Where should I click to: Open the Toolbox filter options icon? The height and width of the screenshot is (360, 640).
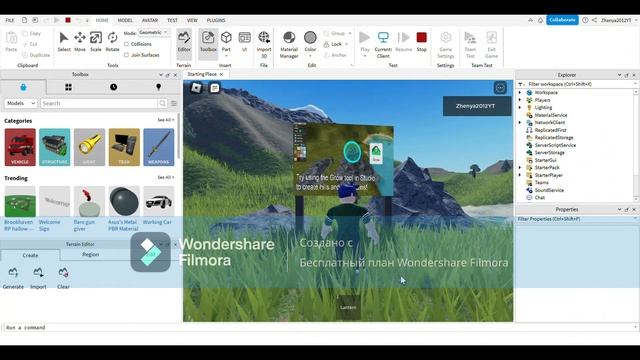pyautogui.click(x=174, y=103)
